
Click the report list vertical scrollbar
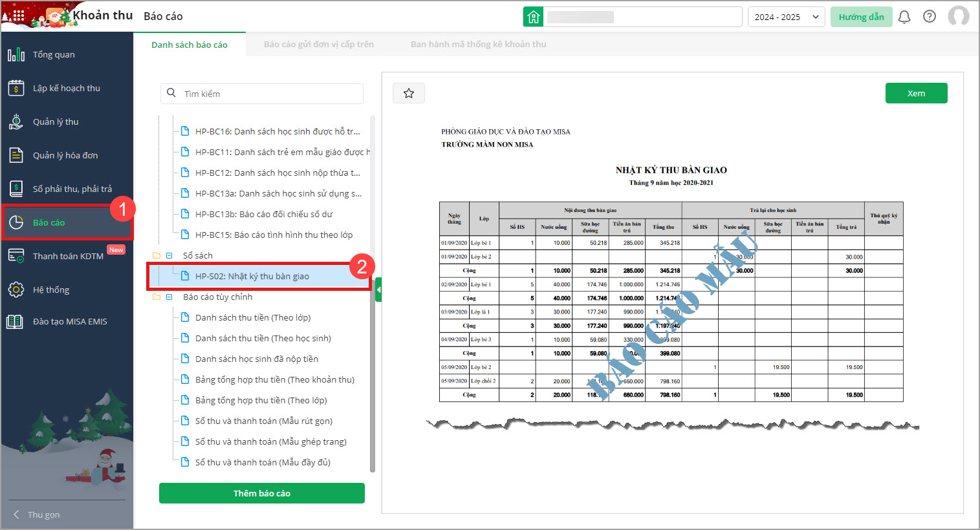(373, 294)
